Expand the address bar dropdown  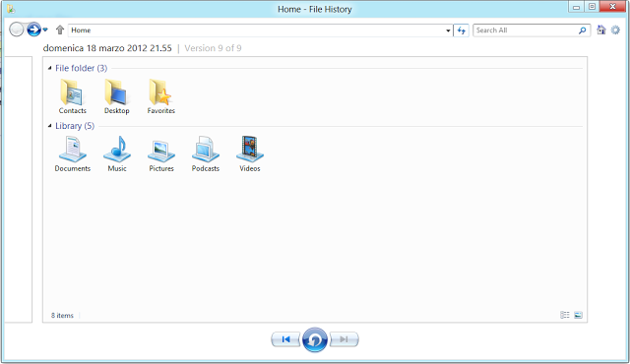coord(448,30)
